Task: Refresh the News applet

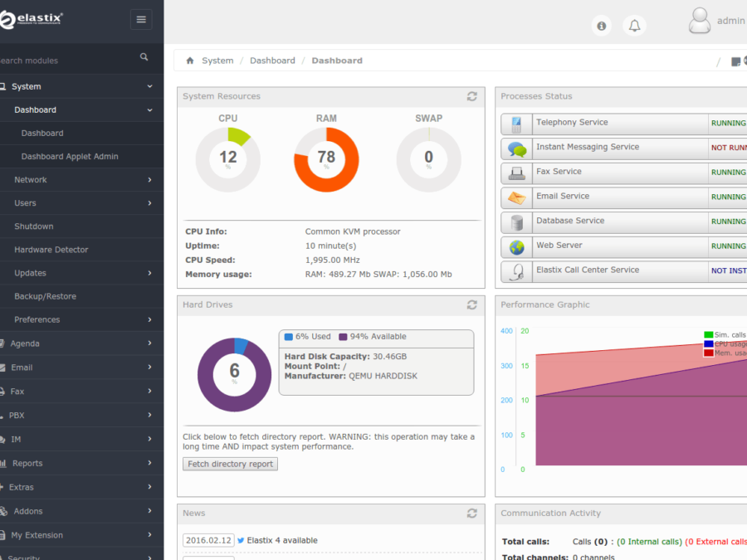Action: 472,513
